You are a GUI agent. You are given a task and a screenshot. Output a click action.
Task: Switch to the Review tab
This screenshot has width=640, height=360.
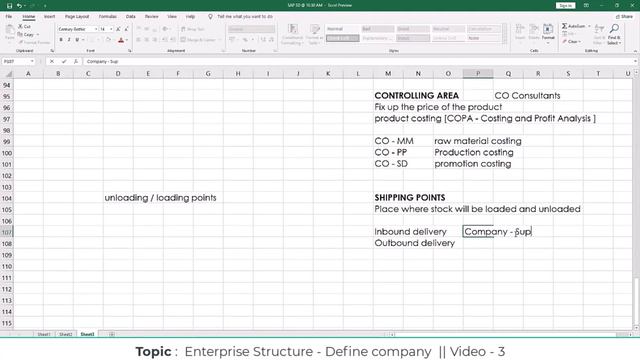point(151,17)
